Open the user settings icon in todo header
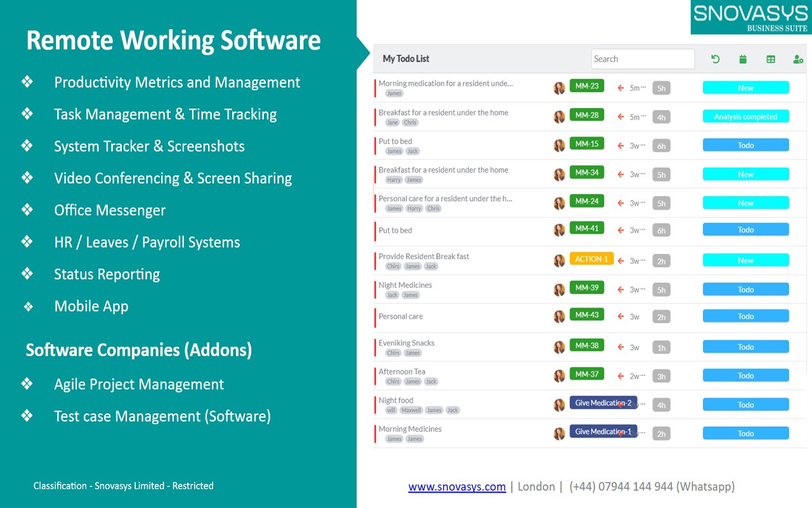 (x=798, y=59)
